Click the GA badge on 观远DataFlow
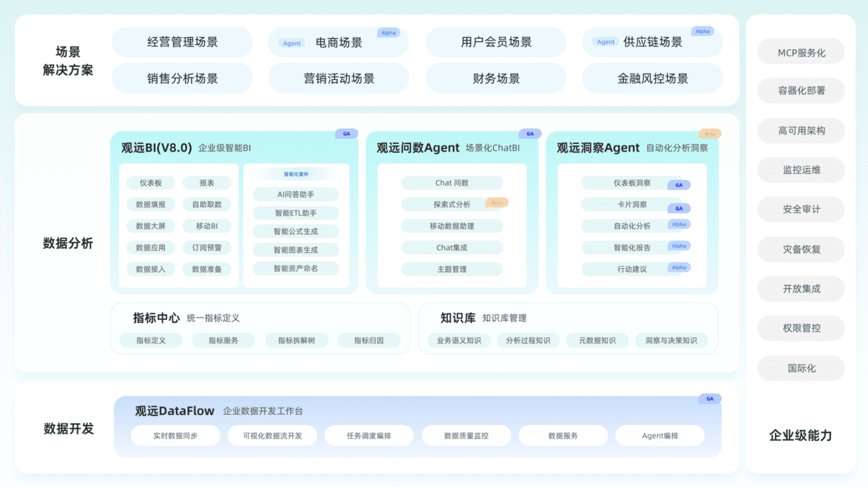868x487 pixels. (710, 398)
